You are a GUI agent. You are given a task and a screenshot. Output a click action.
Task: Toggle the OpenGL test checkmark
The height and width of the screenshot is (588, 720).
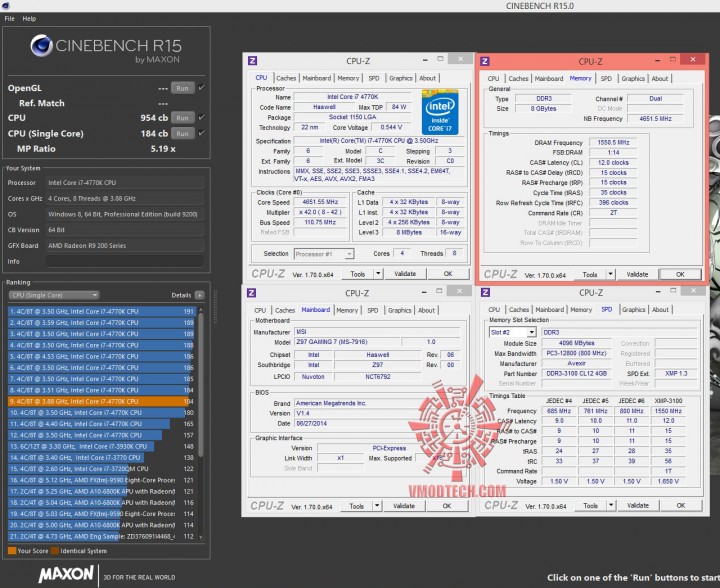click(x=202, y=87)
